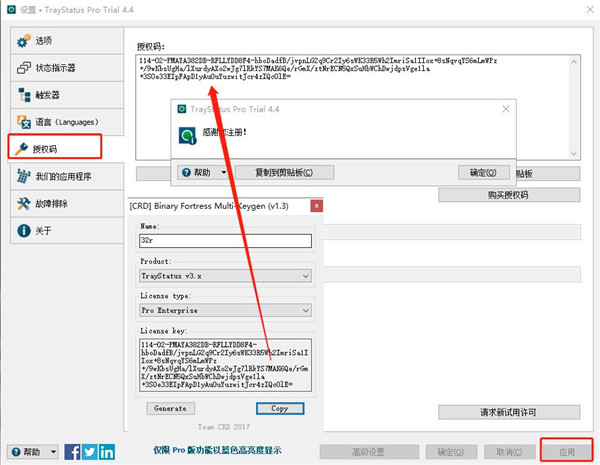The height and width of the screenshot is (465, 600).
Task: Click 复制到剪贴板(C) in the popup
Action: point(284,173)
